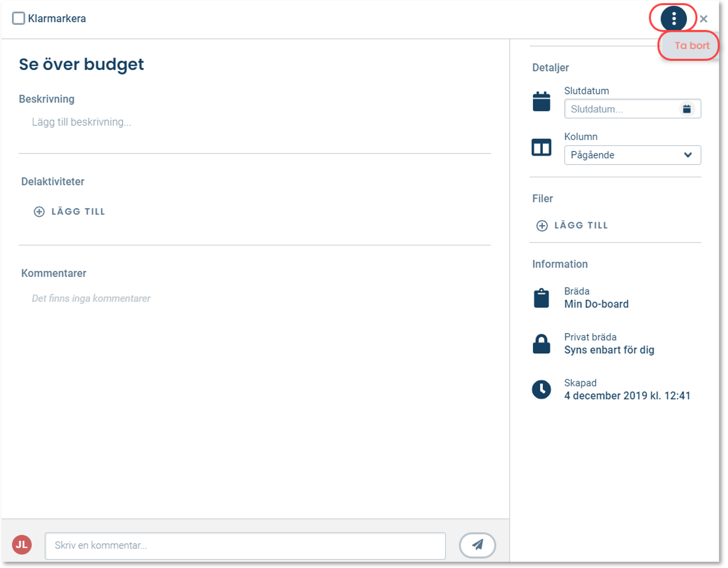Click the large calendar icon beside Slutdatum

tap(541, 102)
